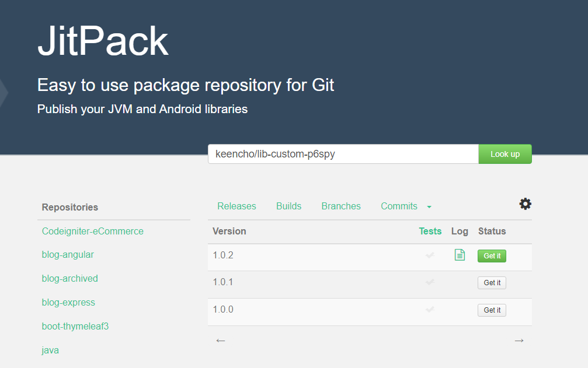Click the Tests checkmark for version 1.0.0
The height and width of the screenshot is (368, 588).
tap(430, 310)
